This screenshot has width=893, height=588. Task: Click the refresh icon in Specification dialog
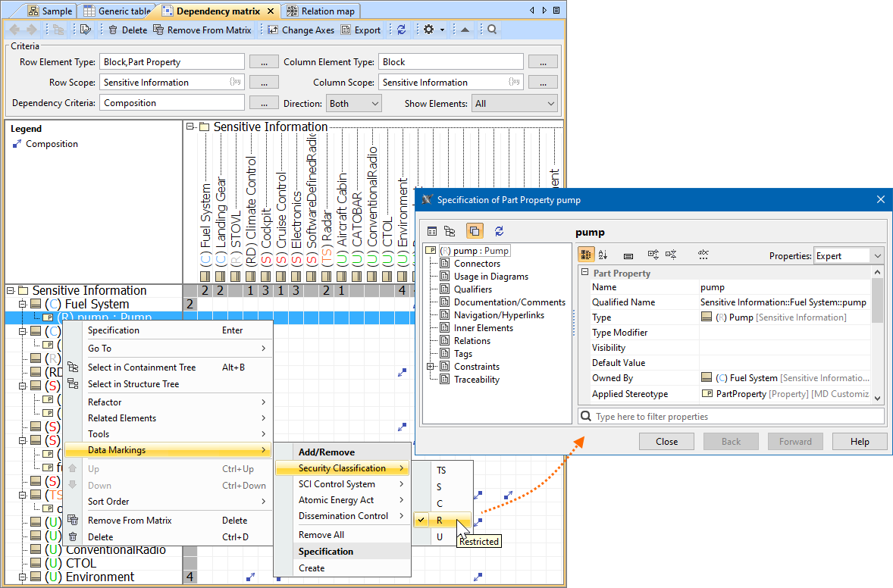(499, 231)
